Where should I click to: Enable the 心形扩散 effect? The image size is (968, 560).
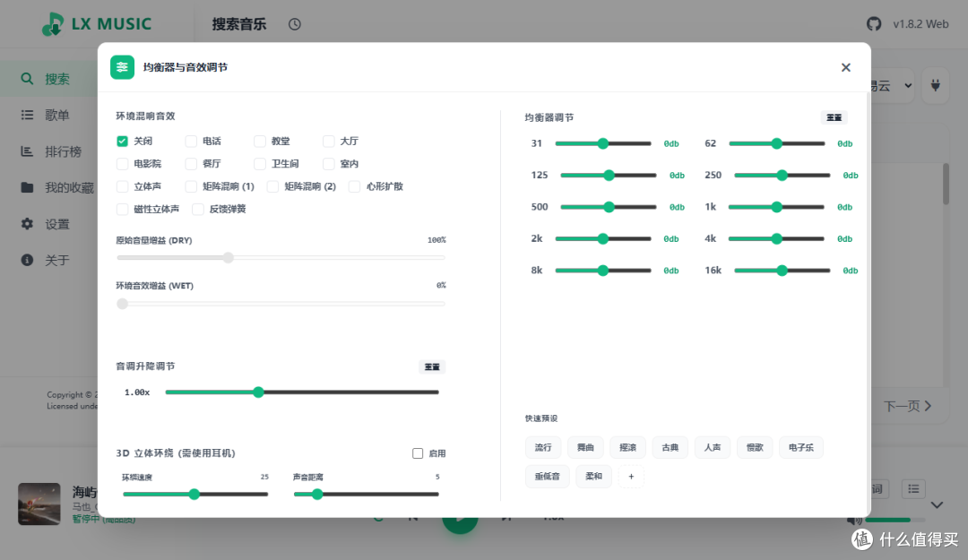pyautogui.click(x=354, y=186)
